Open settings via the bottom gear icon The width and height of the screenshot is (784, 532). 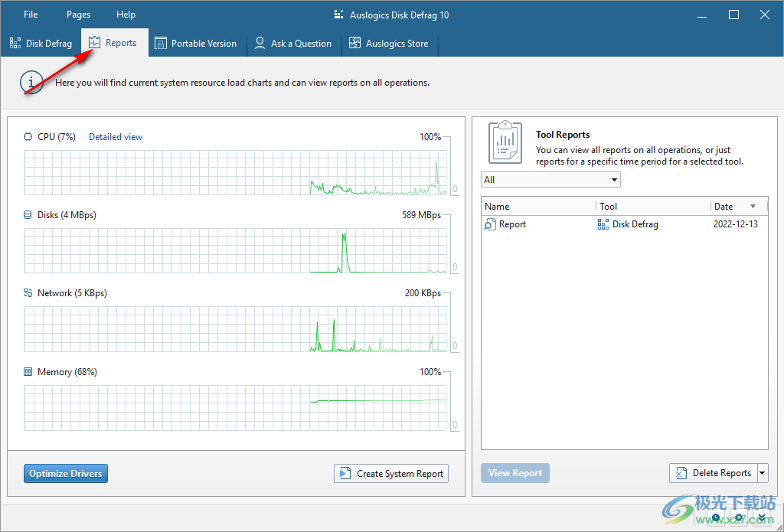pos(739,517)
